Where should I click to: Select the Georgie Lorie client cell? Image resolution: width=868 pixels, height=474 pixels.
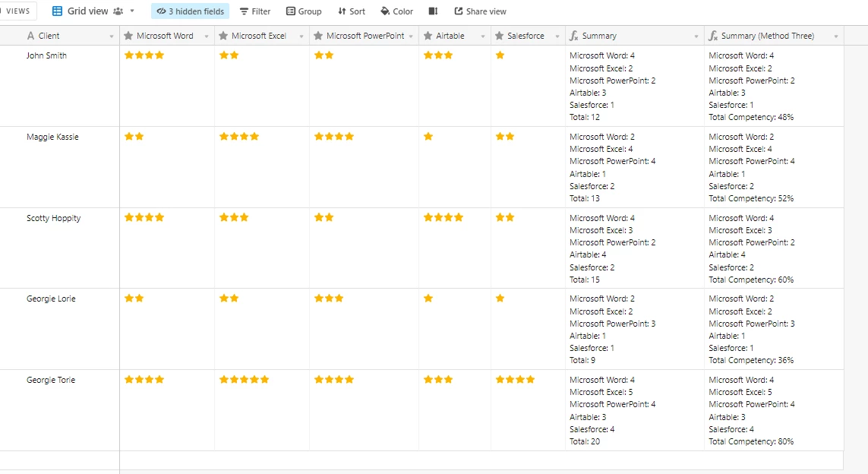point(60,329)
